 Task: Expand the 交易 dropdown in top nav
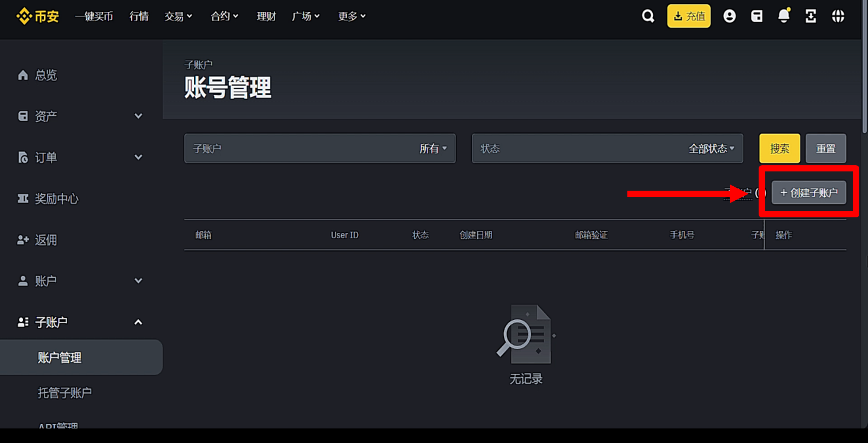(178, 16)
